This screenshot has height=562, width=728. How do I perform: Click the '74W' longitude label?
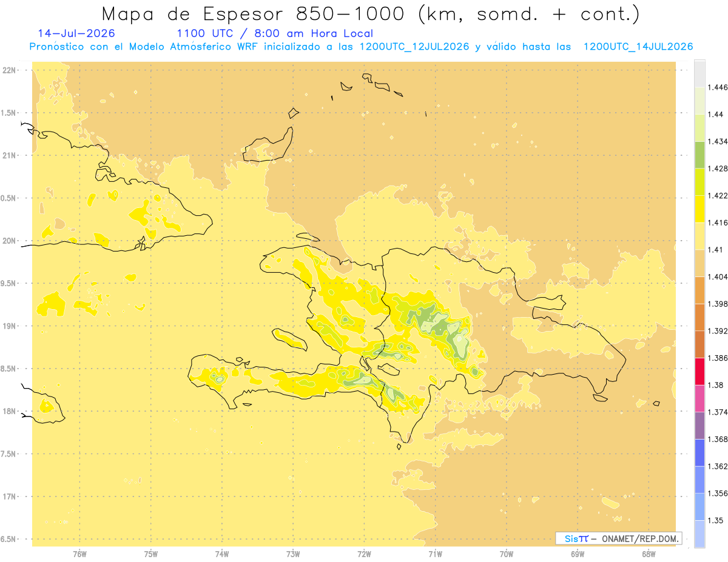(x=222, y=554)
